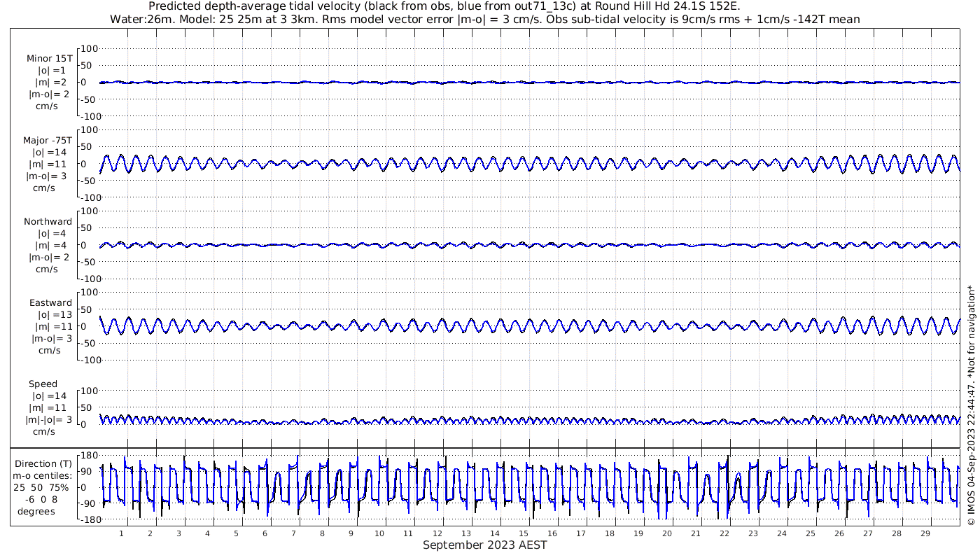Screen dimensions: 980x560
Task: Click the x-axis date label '29'
Action: point(925,533)
